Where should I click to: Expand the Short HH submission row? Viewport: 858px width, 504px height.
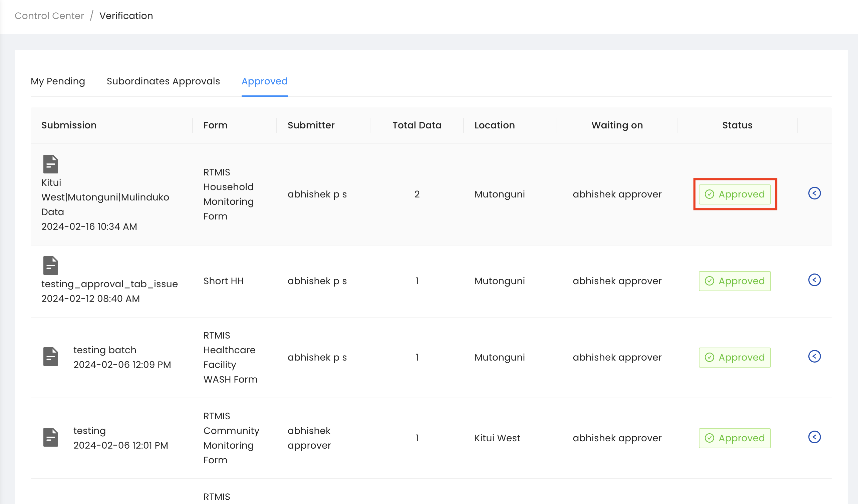814,280
